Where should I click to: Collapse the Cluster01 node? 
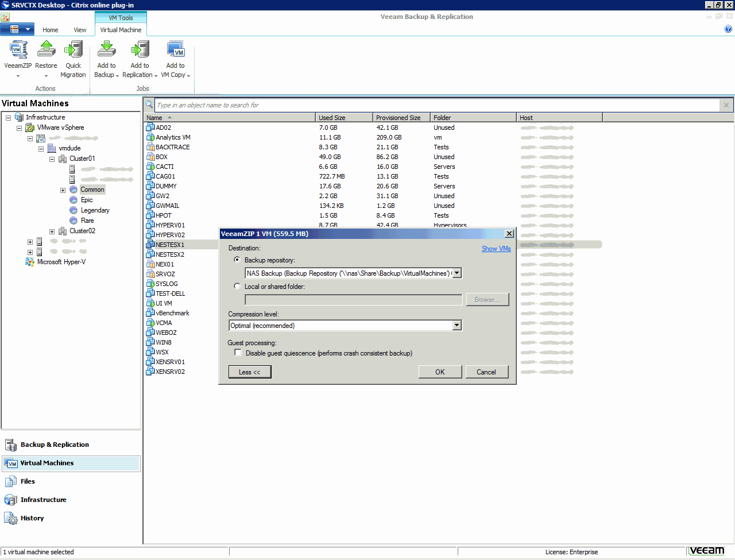(x=52, y=159)
